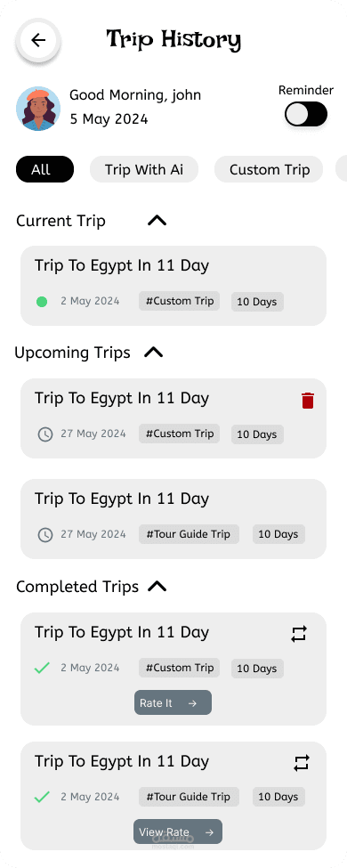Collapse the Completed Trips section

157,586
